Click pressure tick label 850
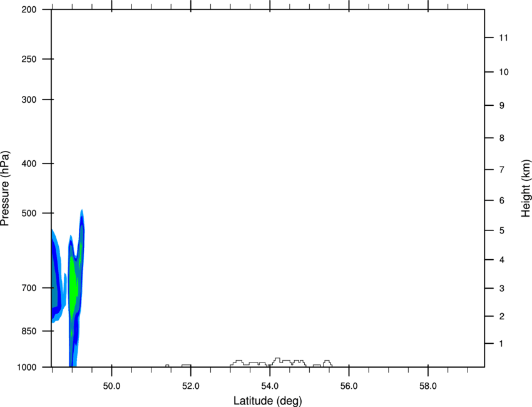Viewport: 532px width, 407px height. 29,331
